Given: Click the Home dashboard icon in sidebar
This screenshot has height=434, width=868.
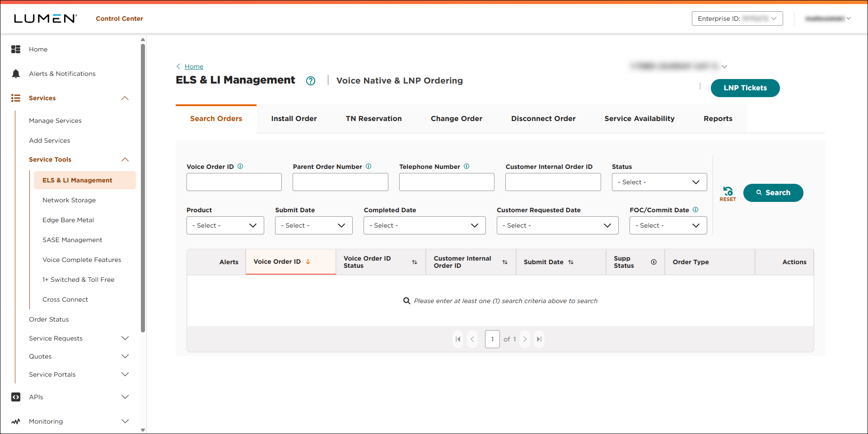Looking at the screenshot, I should (x=16, y=49).
